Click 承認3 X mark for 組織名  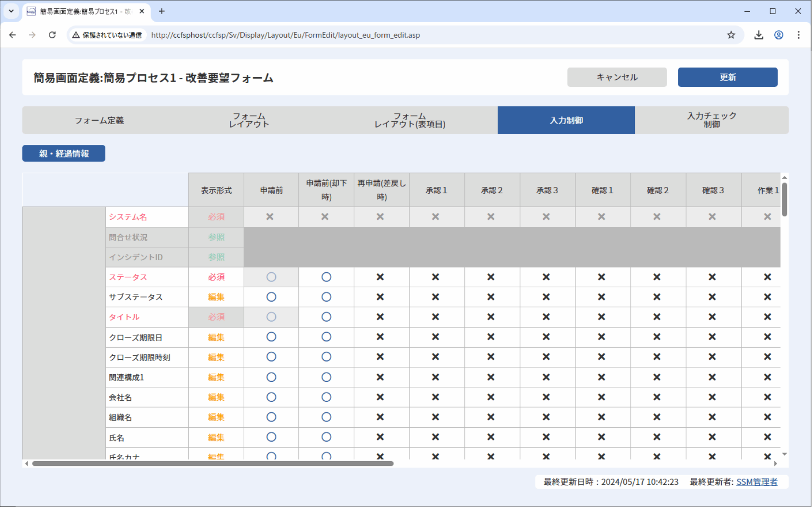[x=546, y=417]
